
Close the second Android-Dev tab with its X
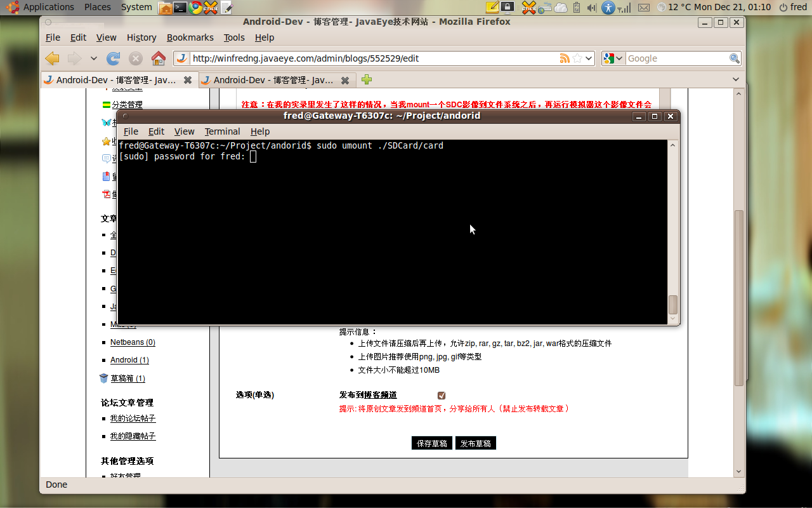pyautogui.click(x=345, y=80)
